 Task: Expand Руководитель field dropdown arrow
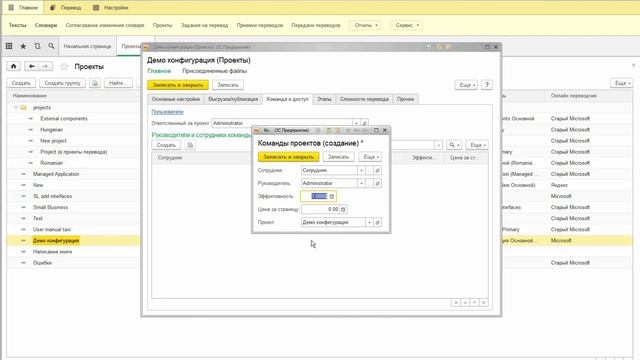(x=361, y=183)
